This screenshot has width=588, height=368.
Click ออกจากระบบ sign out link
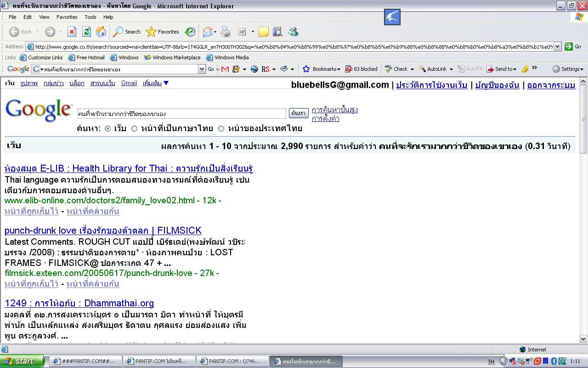point(551,85)
